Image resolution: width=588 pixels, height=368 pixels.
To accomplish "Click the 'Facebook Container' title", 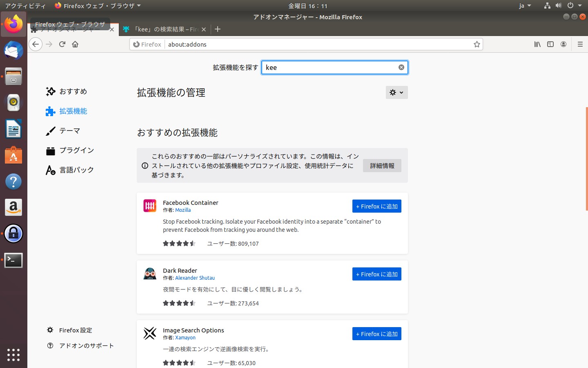I will click(191, 203).
